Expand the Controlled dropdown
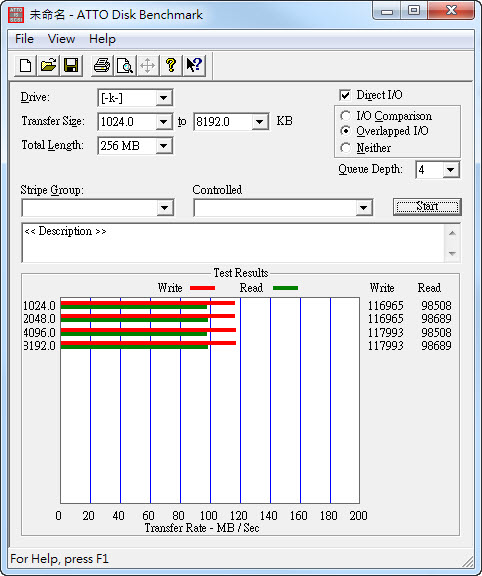The height and width of the screenshot is (576, 482). coord(363,208)
